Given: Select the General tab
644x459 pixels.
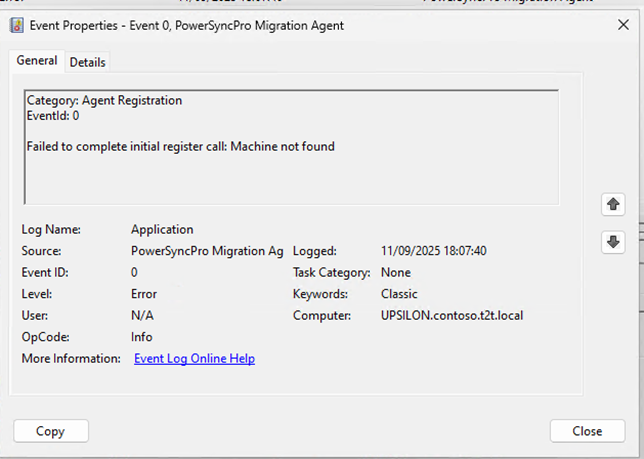Looking at the screenshot, I should pyautogui.click(x=37, y=61).
